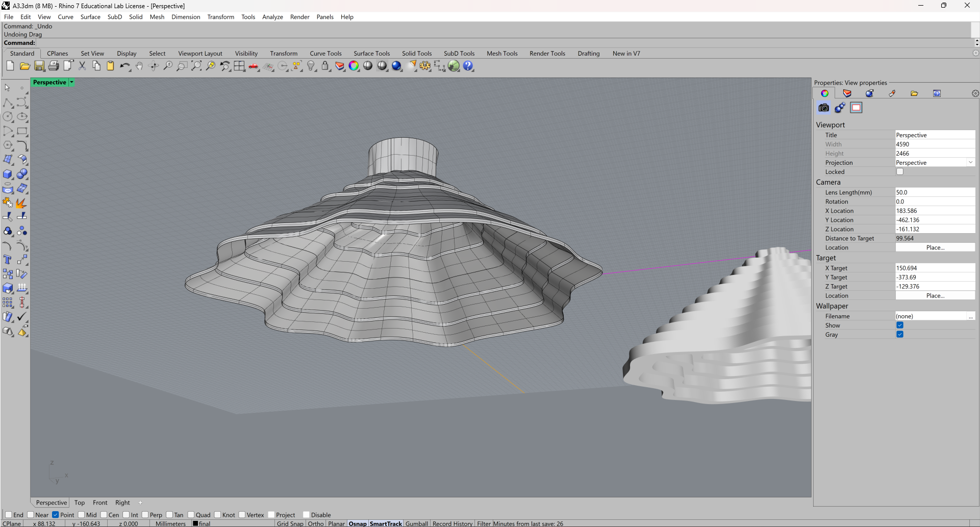Open the Layers panel from the toolbar
The height and width of the screenshot is (527, 980).
340,66
